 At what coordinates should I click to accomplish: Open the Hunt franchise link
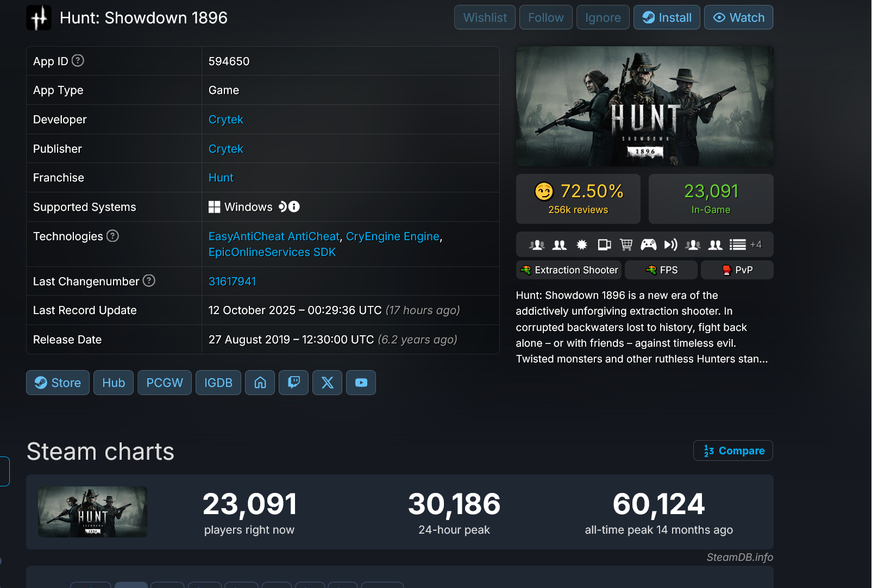coord(221,178)
